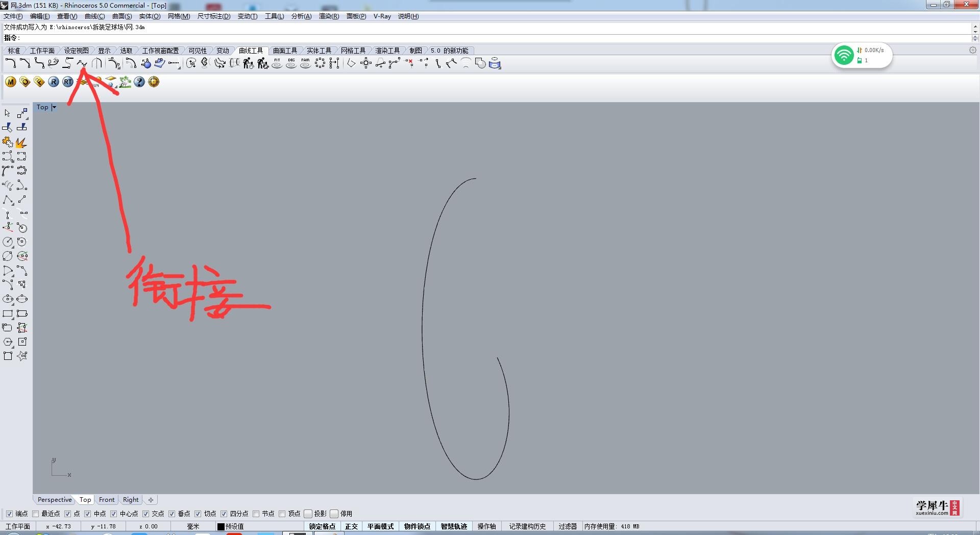The image size is (980, 535).
Task: Toggle the 四分点 quadrant snap checkbox
Action: pos(224,514)
